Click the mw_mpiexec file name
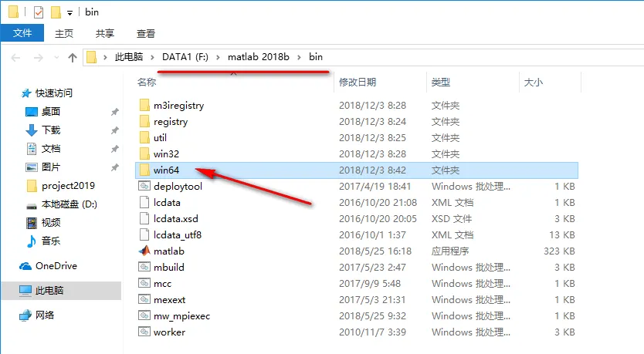Image resolution: width=644 pixels, height=354 pixels. (x=181, y=316)
